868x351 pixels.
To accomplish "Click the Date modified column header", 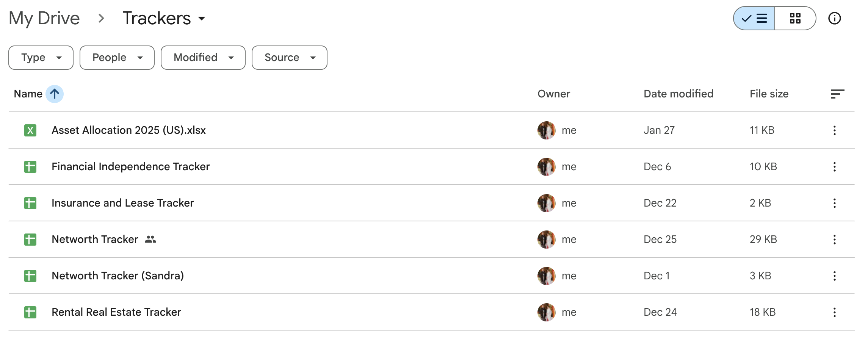I will click(x=678, y=94).
